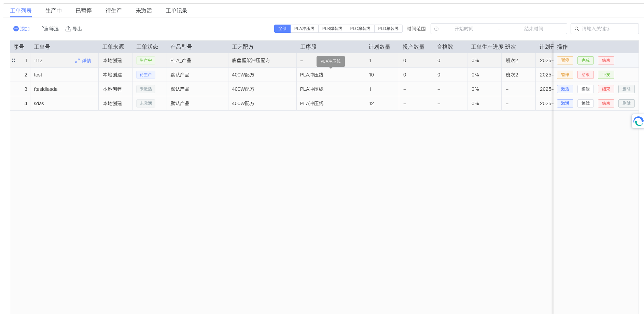Open the 结束时间 date picker
The height and width of the screenshot is (314, 644).
(x=533, y=29)
